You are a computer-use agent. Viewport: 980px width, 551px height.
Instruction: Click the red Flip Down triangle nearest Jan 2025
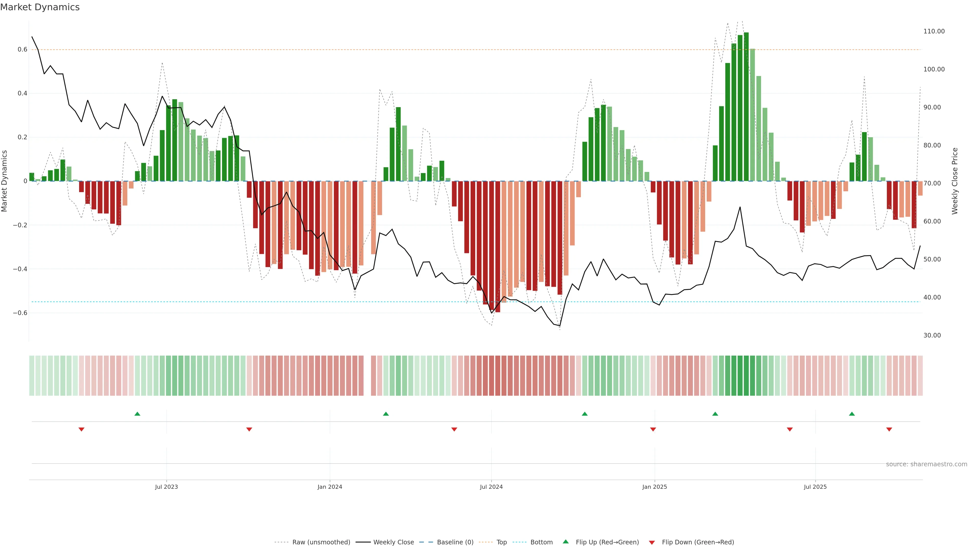coord(653,429)
